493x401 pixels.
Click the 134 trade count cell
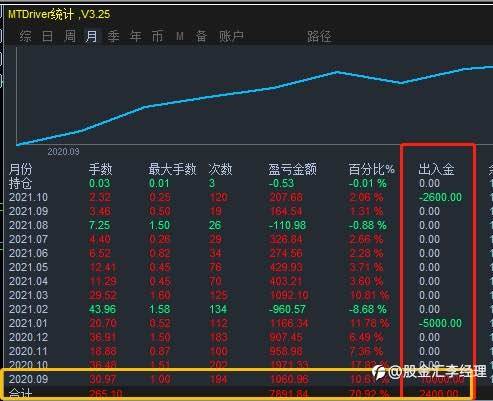pyautogui.click(x=218, y=309)
